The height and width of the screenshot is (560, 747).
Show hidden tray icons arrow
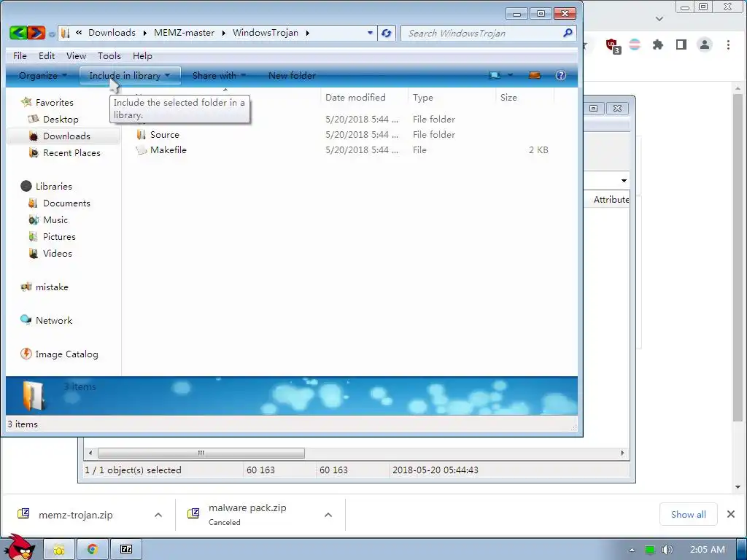tap(632, 550)
